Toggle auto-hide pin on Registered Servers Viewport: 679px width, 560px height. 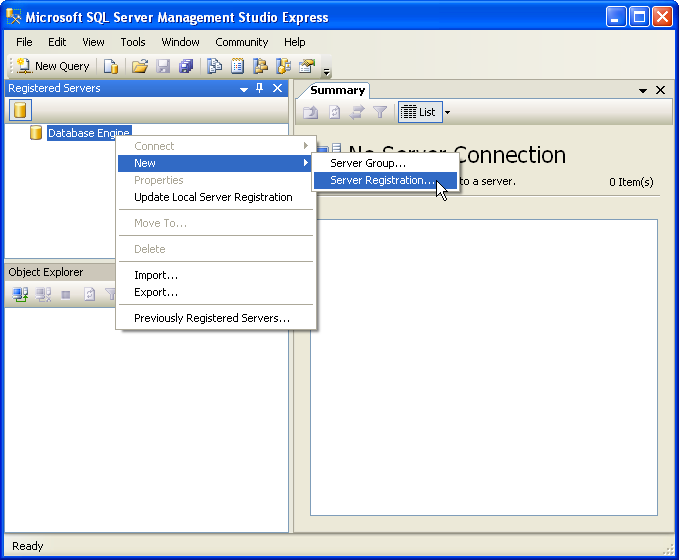pos(259,88)
